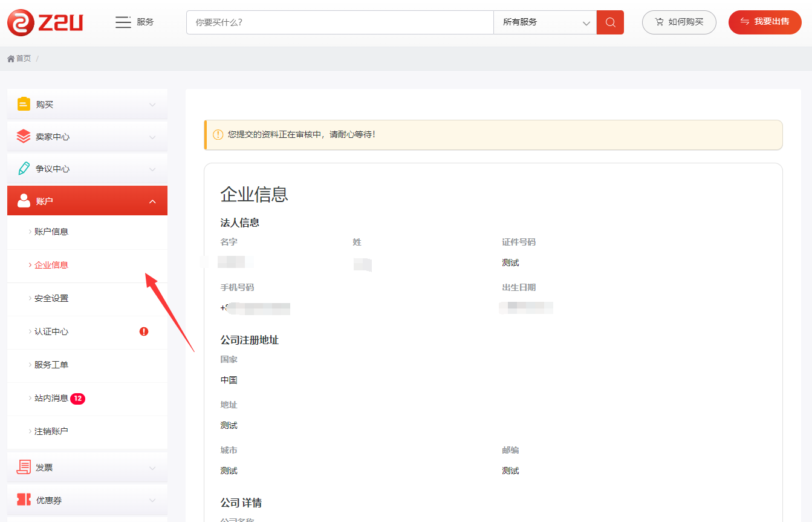Viewport: 812px width, 522px height.
Task: Open the hamburger 服务 menu icon
Action: [x=123, y=22]
